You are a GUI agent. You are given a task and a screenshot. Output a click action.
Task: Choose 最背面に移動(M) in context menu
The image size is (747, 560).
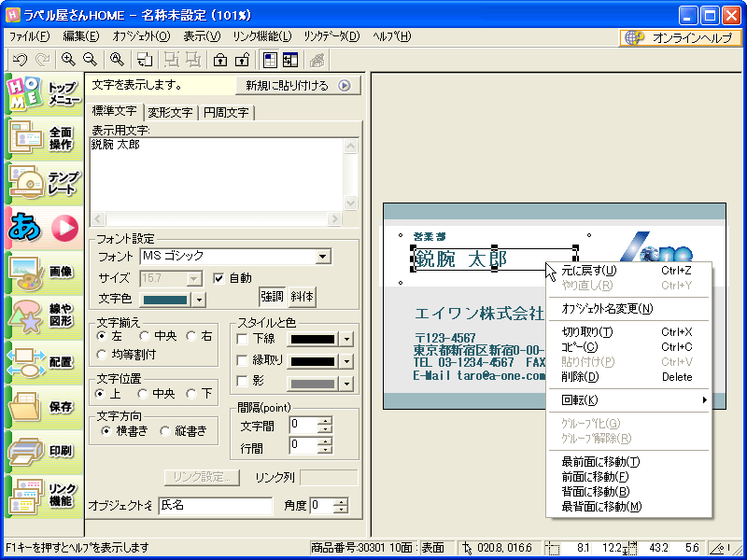[x=628, y=507]
